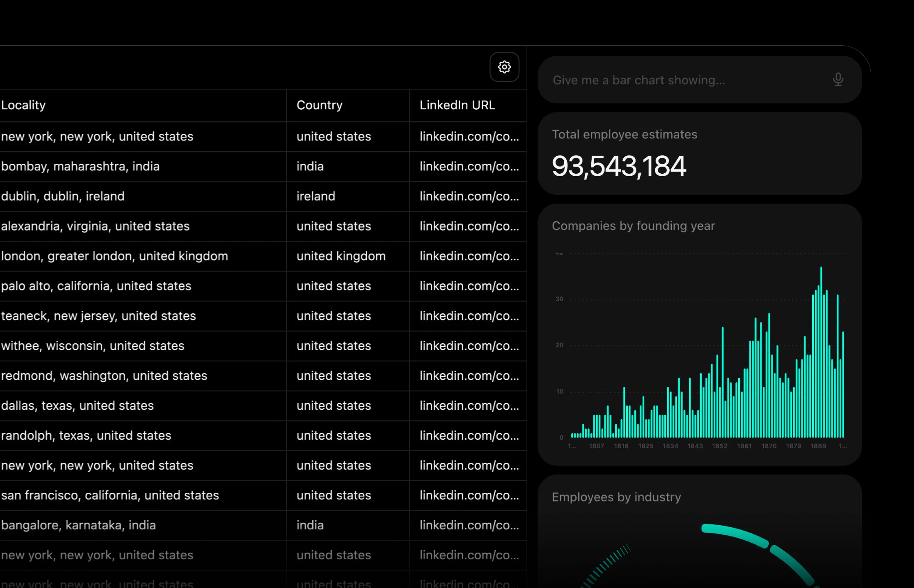The height and width of the screenshot is (588, 914).
Task: Sort by the Locality column header
Action: click(23, 105)
